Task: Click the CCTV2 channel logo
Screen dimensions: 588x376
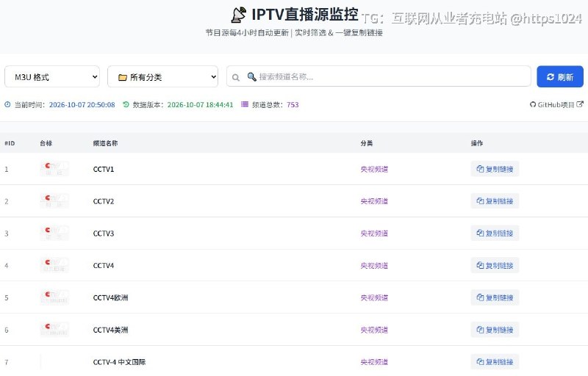Action: pos(54,201)
